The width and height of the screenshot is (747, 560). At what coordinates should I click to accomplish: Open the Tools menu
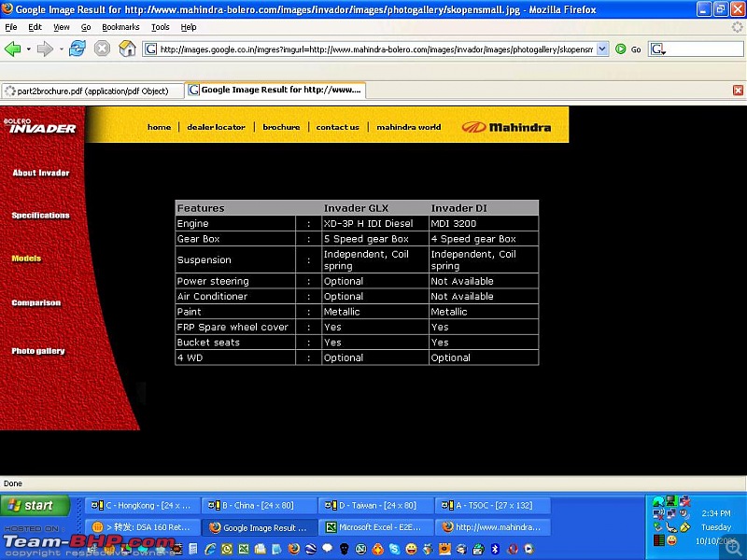160,27
